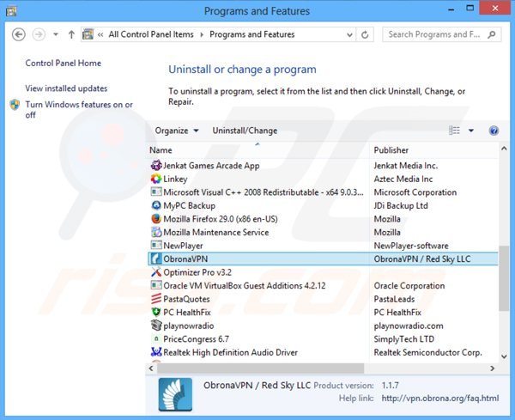Select the Optimizer Pro v3.2 name
This screenshot has width=515, height=420.
[197, 272]
